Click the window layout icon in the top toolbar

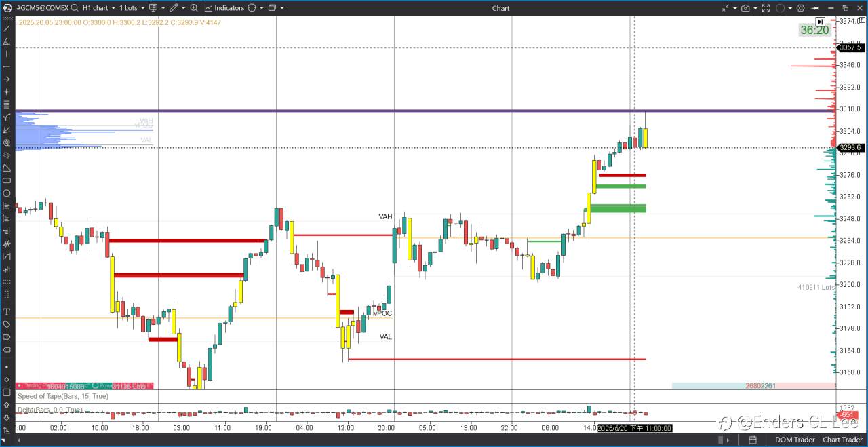click(272, 8)
